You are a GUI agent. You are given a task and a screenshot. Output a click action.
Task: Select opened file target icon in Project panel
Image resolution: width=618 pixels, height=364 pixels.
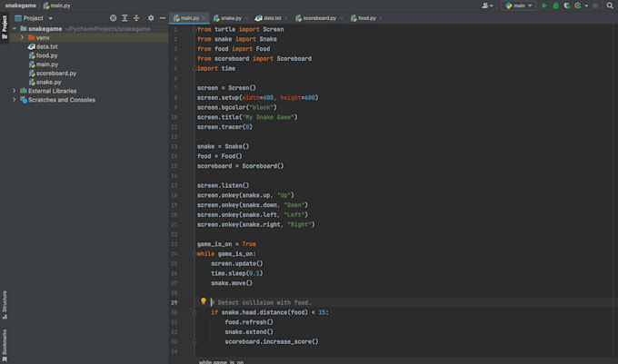(113, 18)
